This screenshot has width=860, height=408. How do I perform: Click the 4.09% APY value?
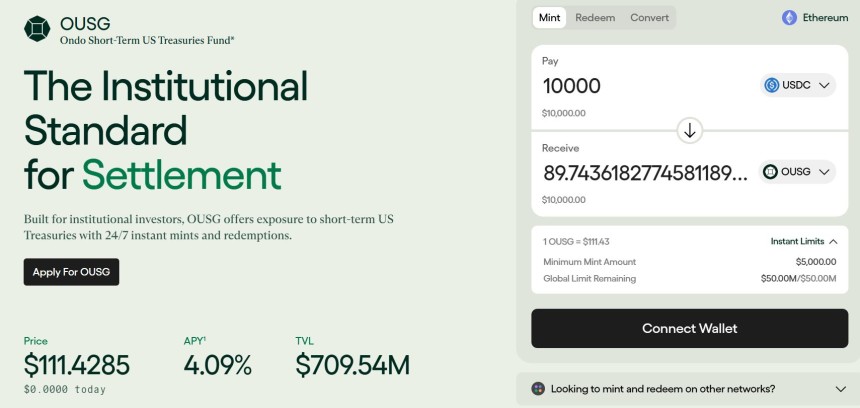[218, 365]
